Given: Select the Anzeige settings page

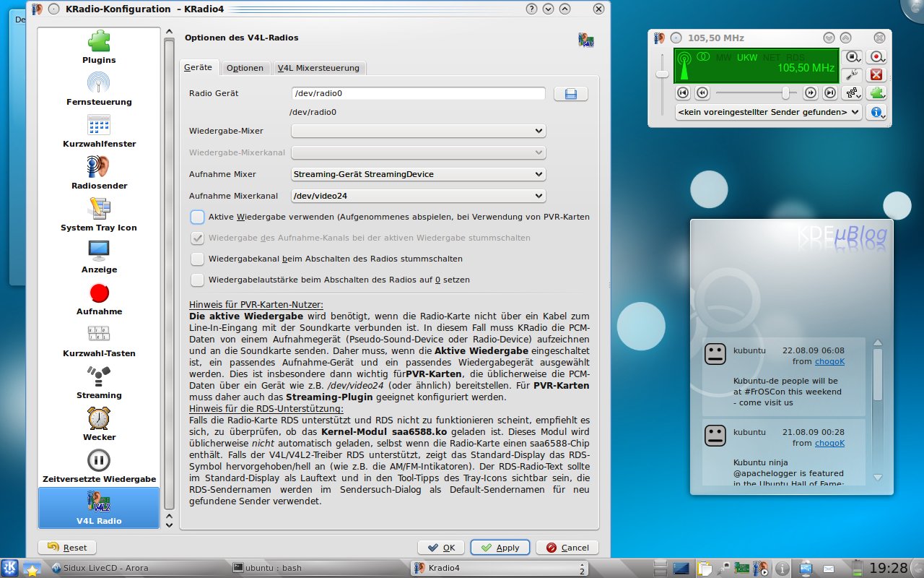Looking at the screenshot, I should (x=99, y=257).
